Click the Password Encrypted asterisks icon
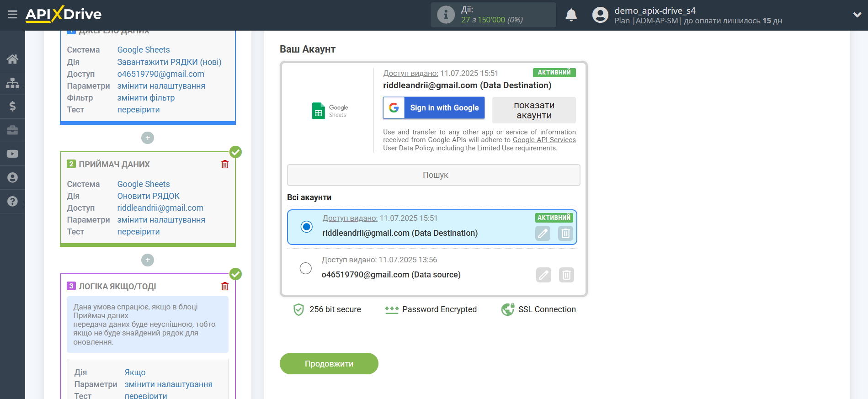868x399 pixels. (x=392, y=310)
